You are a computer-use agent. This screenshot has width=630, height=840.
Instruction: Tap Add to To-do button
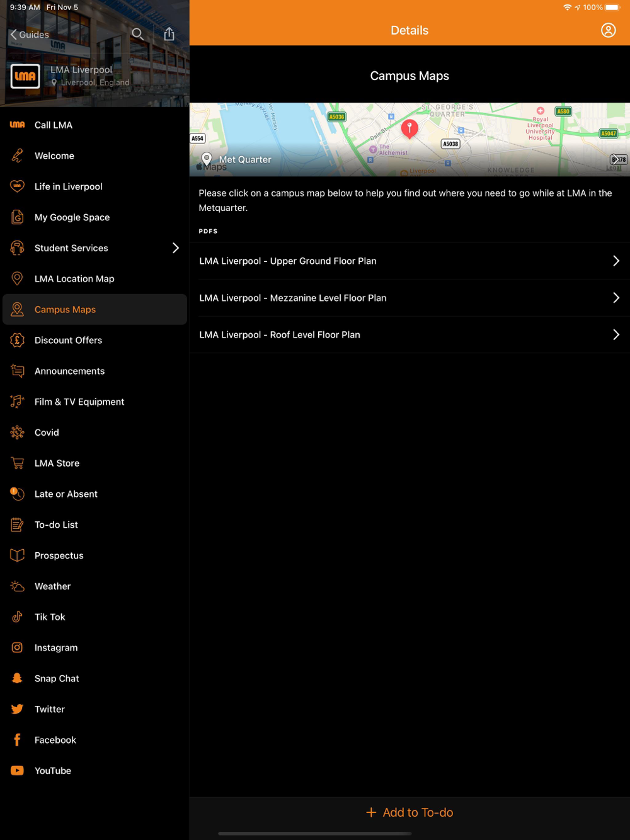tap(409, 813)
